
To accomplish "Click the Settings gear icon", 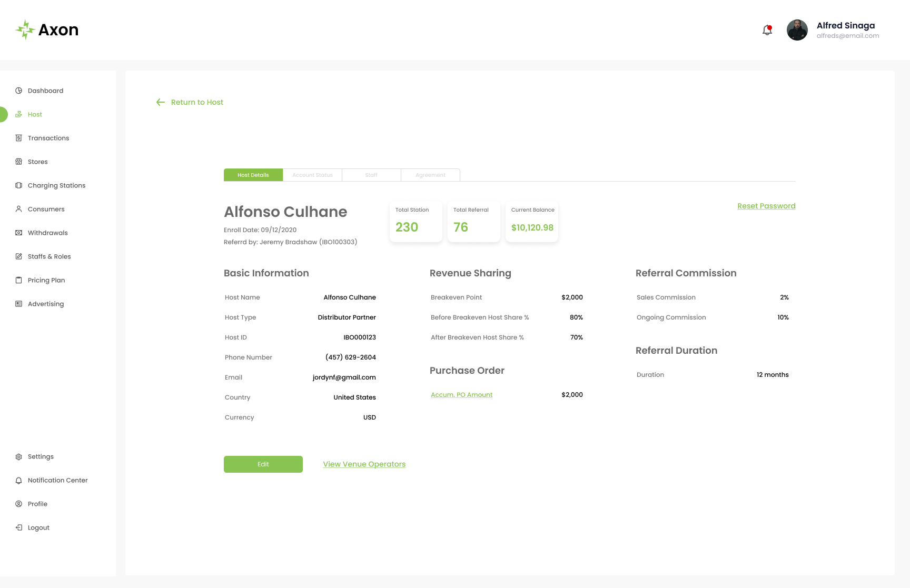I will (x=18, y=456).
